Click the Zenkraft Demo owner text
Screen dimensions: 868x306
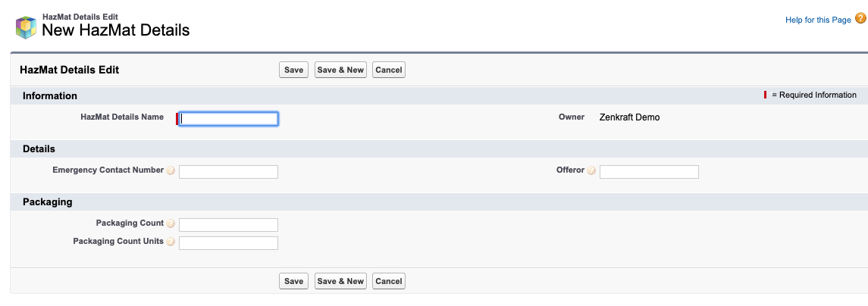coord(629,117)
